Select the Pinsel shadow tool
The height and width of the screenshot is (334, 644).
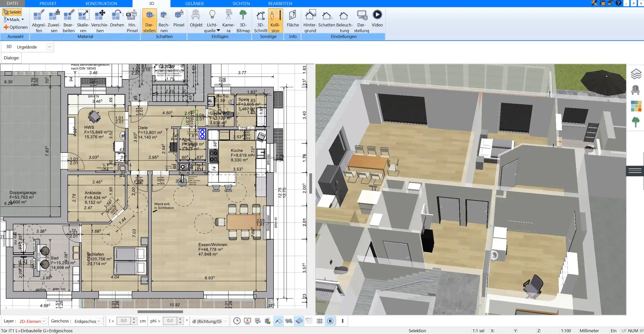pos(179,18)
